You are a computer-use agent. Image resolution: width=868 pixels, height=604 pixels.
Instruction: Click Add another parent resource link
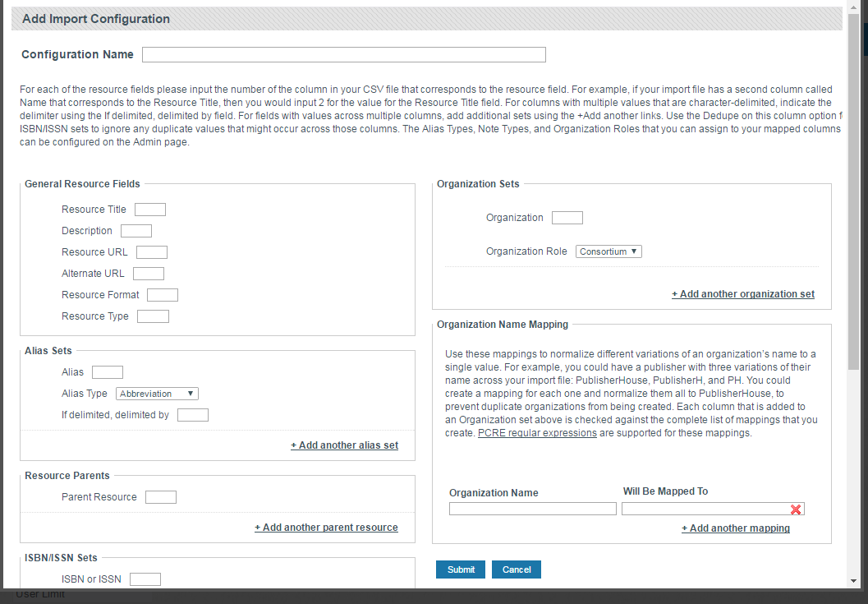point(326,528)
